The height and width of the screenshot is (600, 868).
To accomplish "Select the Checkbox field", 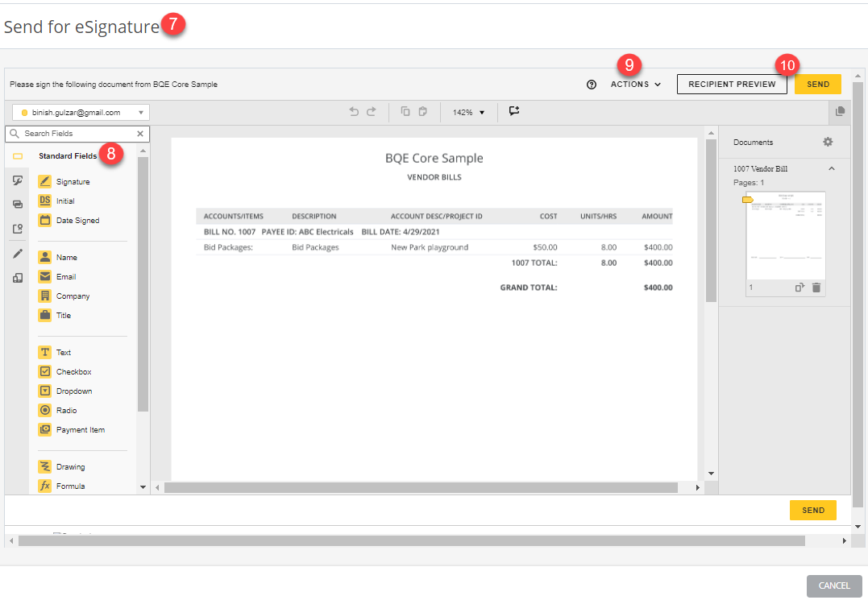I will (65, 372).
